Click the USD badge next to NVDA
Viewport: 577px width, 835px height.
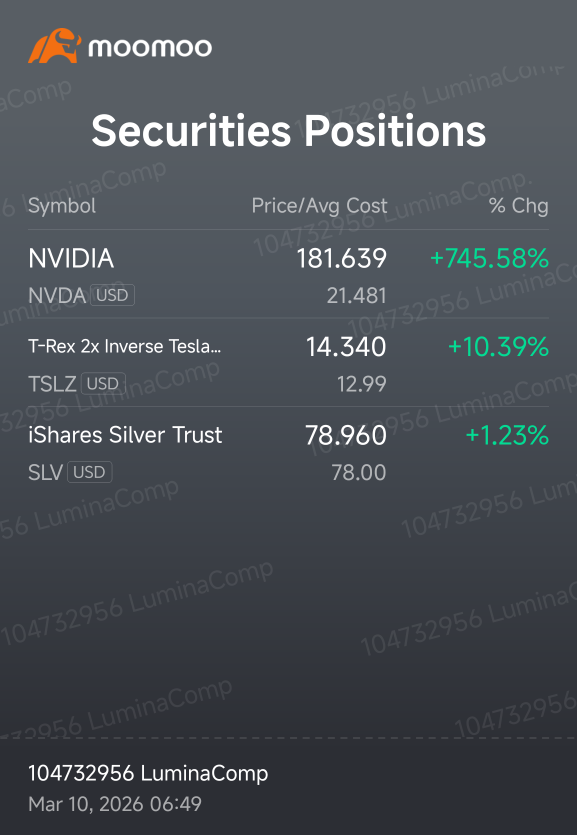click(x=112, y=295)
